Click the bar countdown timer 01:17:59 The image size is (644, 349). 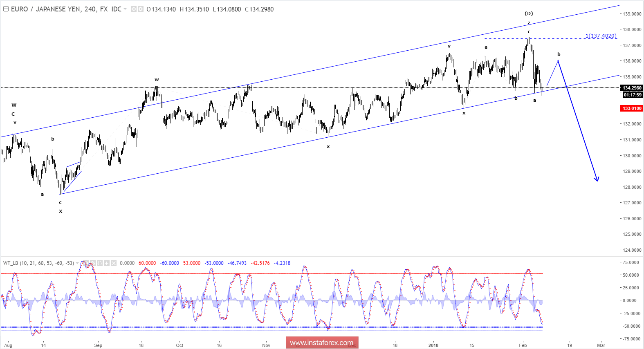pyautogui.click(x=633, y=95)
